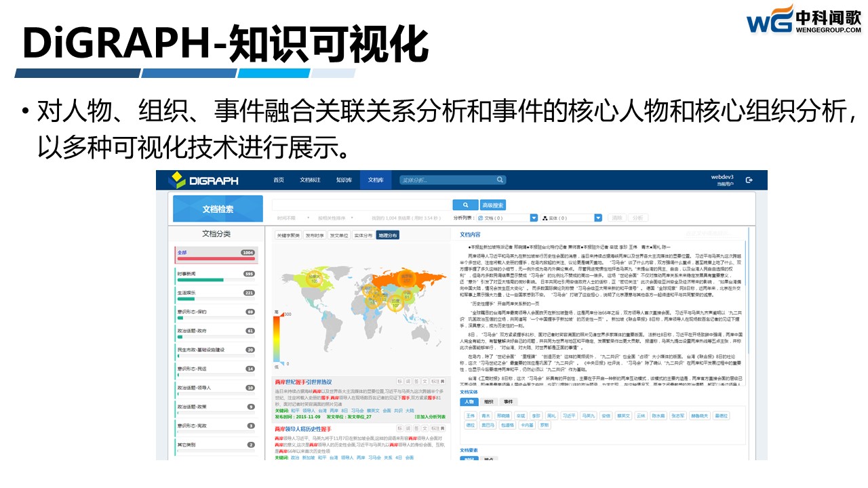The height and width of the screenshot is (488, 868).
Task: Click 加入分析列表 icon on first result
Action: [418, 417]
